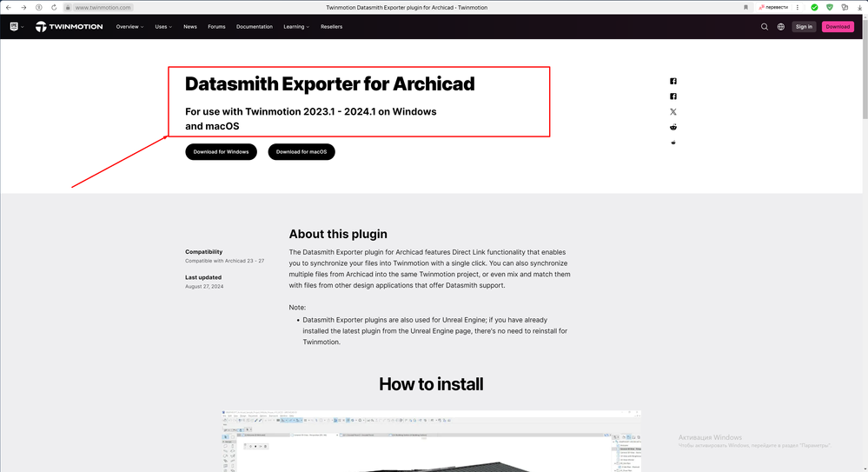The height and width of the screenshot is (472, 868).
Task: Open the Documentation nav item
Action: point(254,27)
